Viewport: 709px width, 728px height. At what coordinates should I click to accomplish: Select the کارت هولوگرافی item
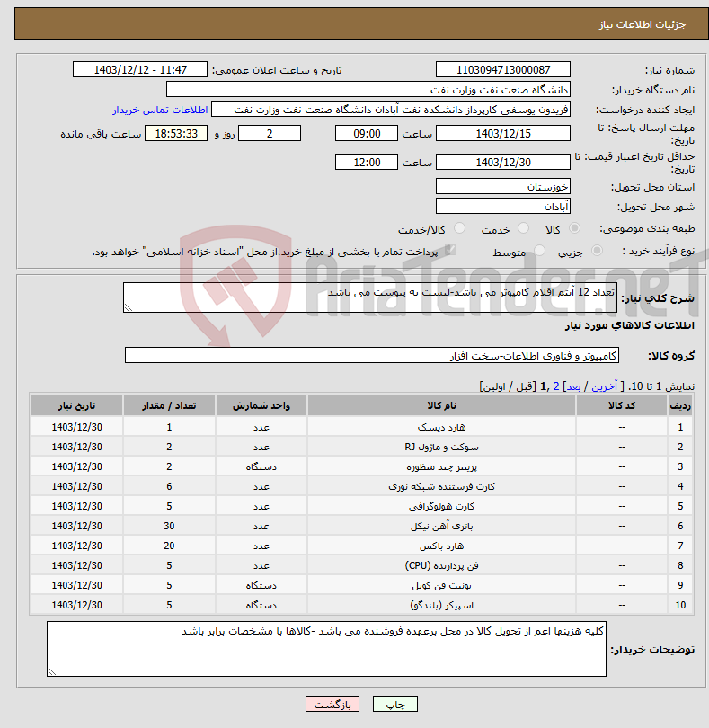point(441,507)
